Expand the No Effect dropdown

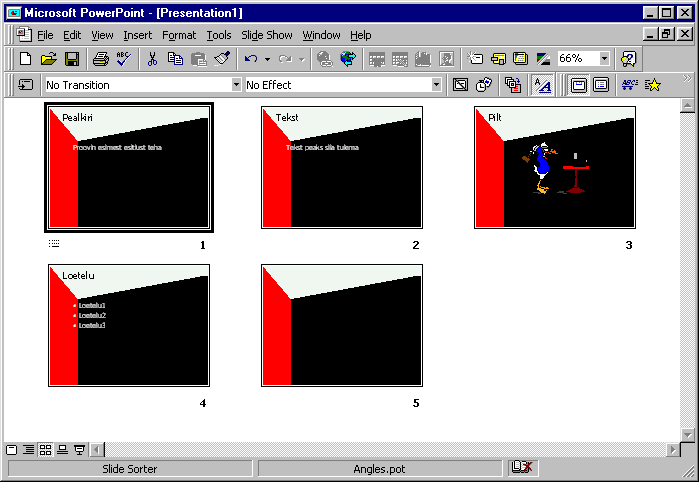436,85
